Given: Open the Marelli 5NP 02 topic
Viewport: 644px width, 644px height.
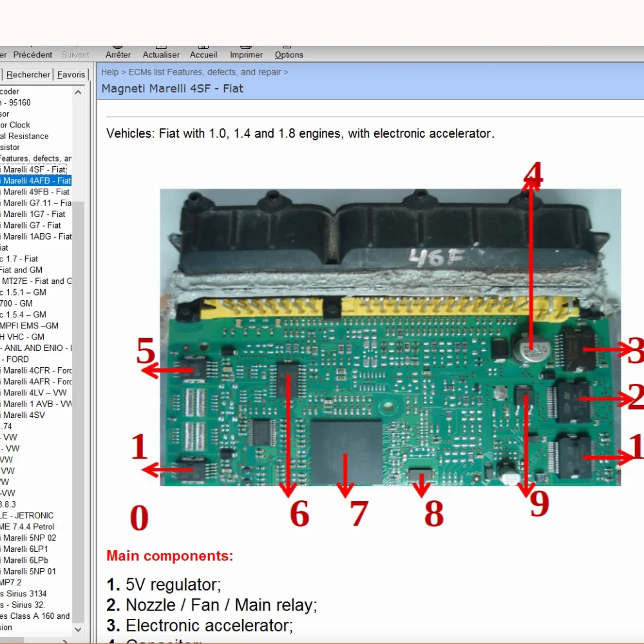Looking at the screenshot, I should click(x=28, y=538).
